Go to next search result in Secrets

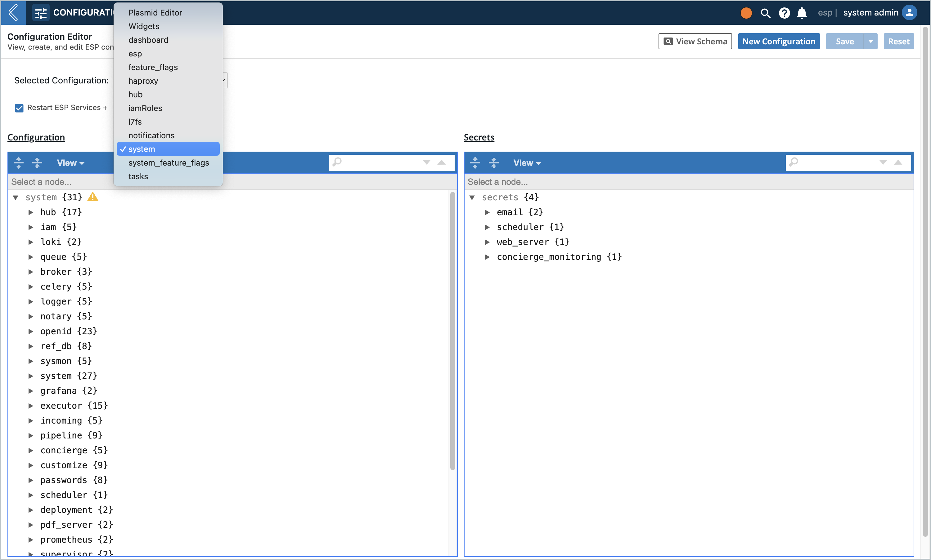click(x=883, y=162)
